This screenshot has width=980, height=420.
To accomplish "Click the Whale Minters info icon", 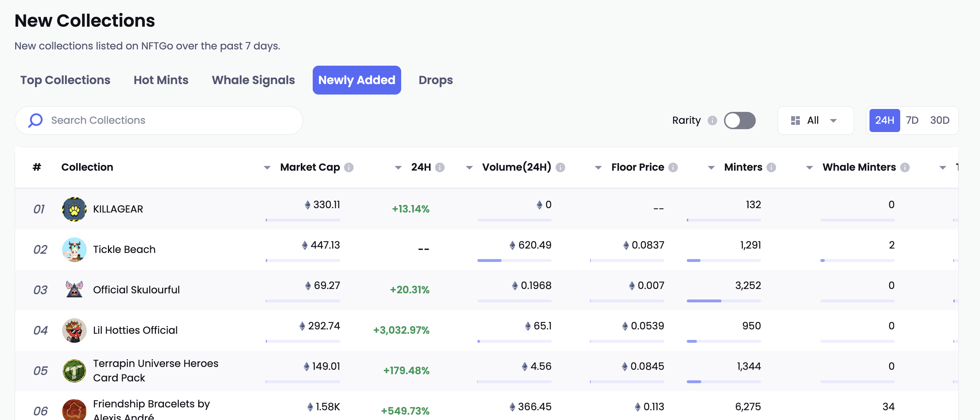I will [x=905, y=167].
